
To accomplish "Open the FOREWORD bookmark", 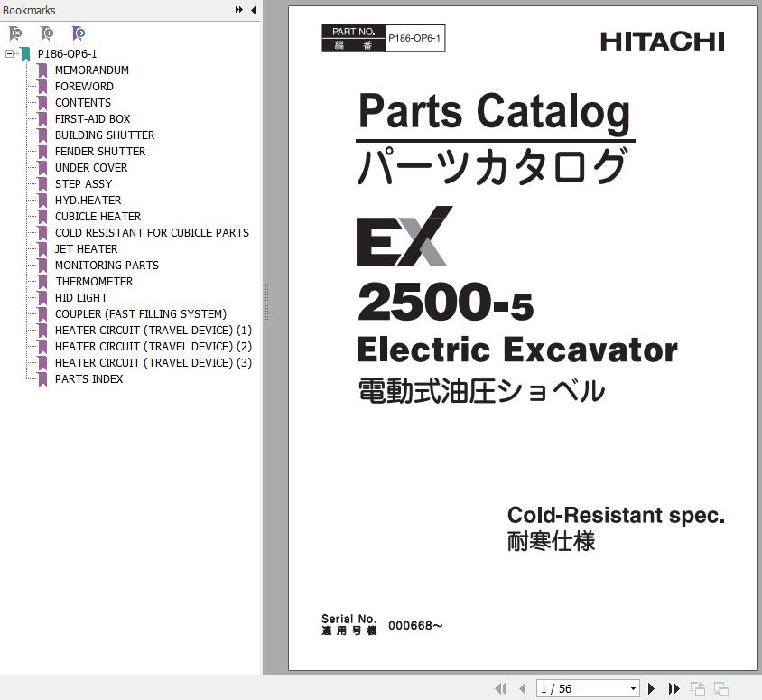I will [x=84, y=86].
